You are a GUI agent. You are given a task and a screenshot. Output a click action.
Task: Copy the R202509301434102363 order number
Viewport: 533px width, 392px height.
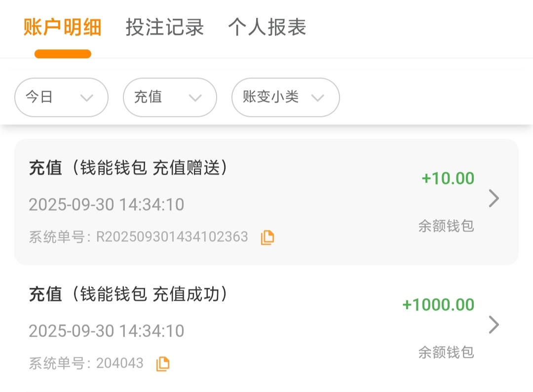coord(267,237)
